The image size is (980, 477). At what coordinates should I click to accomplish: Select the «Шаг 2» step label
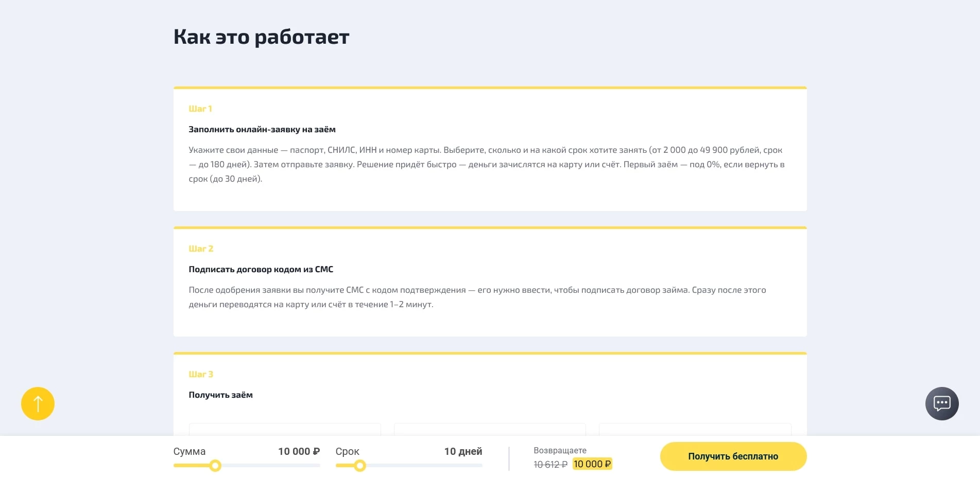tap(201, 249)
